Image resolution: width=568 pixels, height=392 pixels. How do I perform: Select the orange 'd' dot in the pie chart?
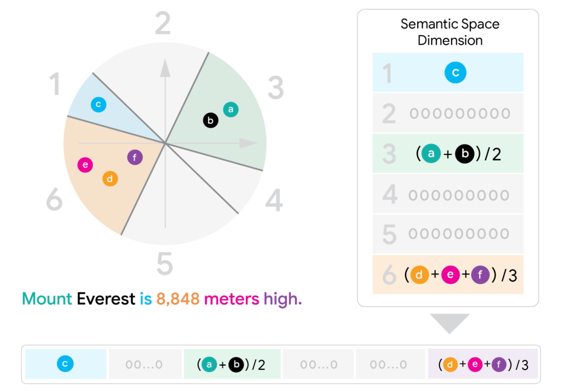(x=110, y=179)
